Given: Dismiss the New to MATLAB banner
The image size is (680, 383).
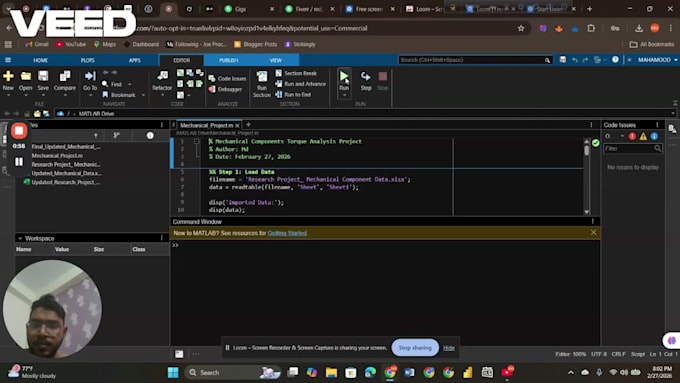Looking at the screenshot, I should point(593,232).
